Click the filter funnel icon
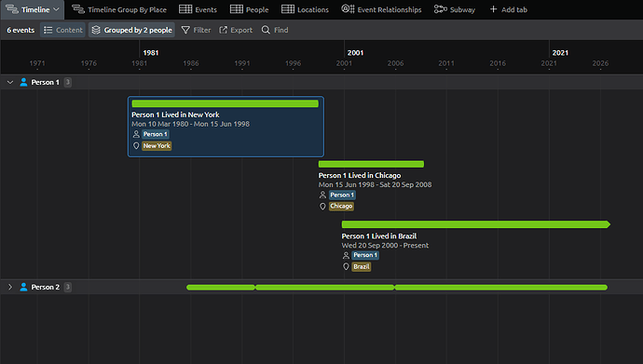Screen dimensions: 643x364 [185, 30]
